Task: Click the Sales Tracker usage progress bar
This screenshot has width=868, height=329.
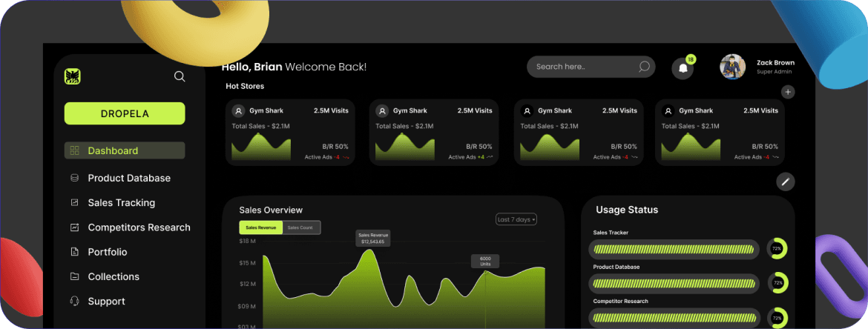Action: [674, 249]
